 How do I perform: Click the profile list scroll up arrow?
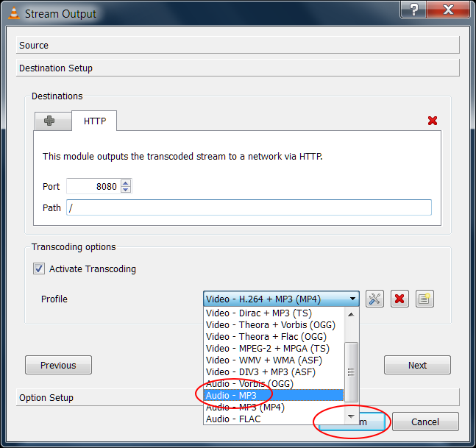(x=351, y=314)
